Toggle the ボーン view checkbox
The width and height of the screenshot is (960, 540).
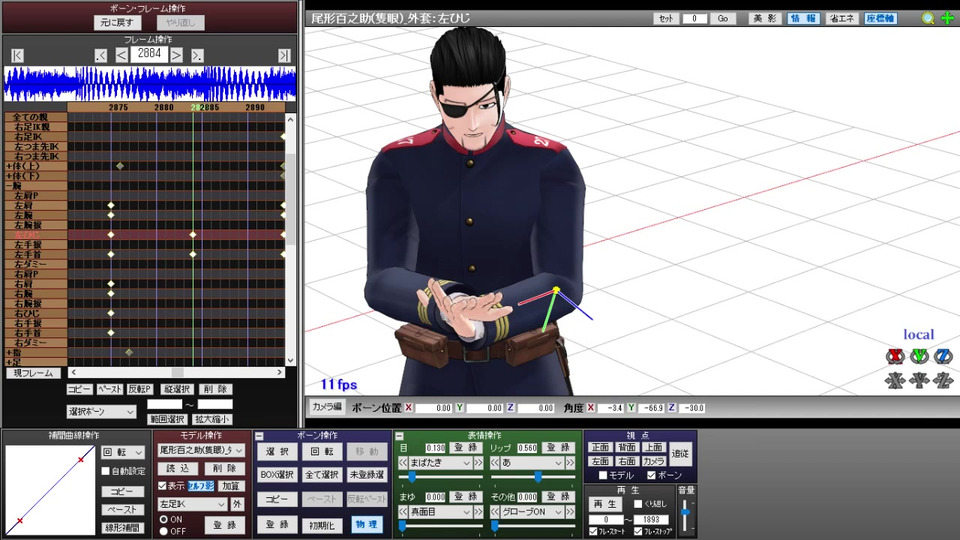pos(651,475)
